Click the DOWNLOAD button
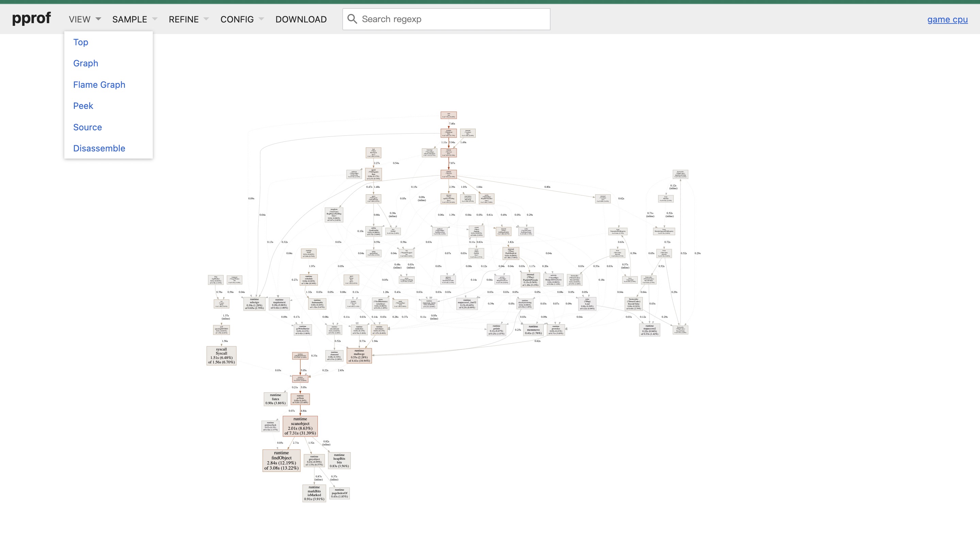This screenshot has width=980, height=541. (x=300, y=19)
